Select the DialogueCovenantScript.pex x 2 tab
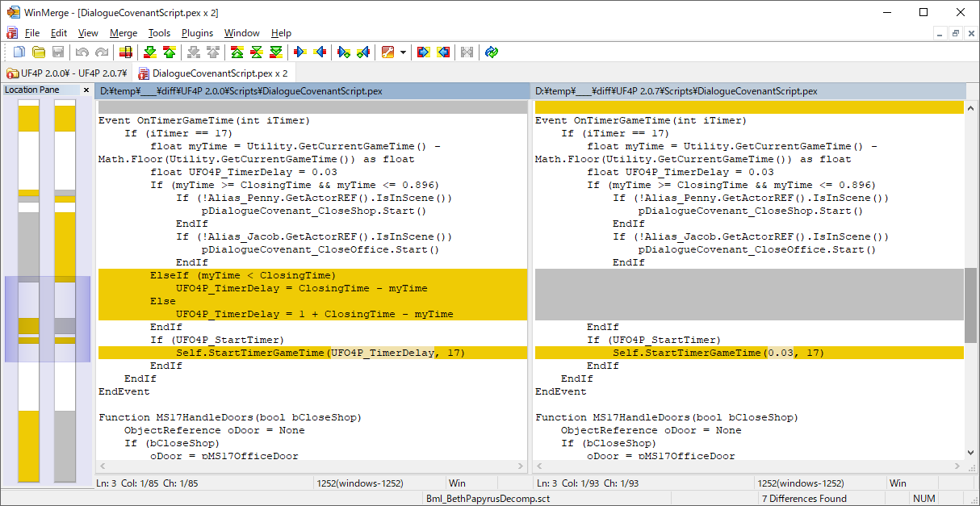Screen dimensions: 980x506 218,73
